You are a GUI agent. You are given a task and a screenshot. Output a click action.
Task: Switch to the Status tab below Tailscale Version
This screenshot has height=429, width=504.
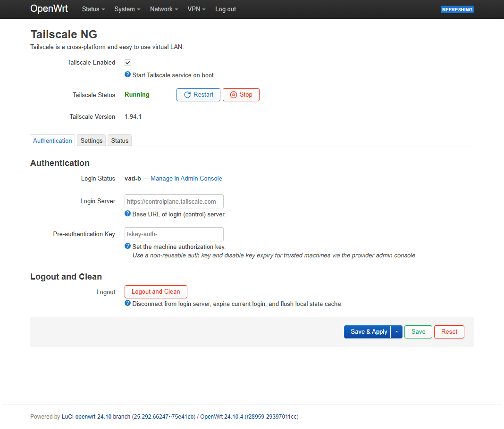(x=119, y=140)
